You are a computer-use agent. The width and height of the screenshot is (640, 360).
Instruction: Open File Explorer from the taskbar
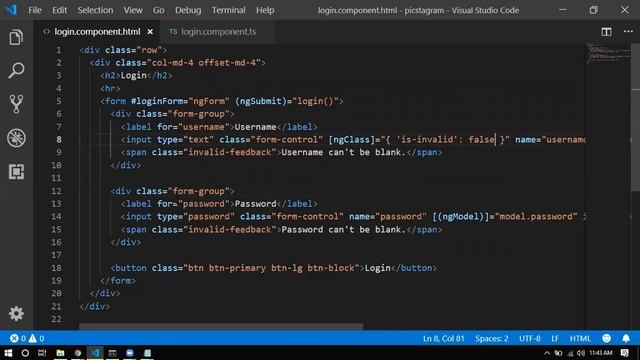pos(60,353)
